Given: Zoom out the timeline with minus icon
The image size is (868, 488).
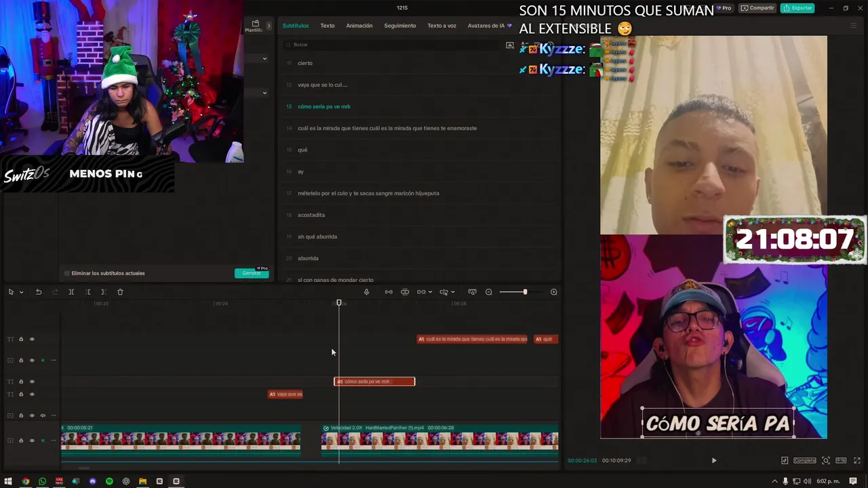Looking at the screenshot, I should point(489,292).
